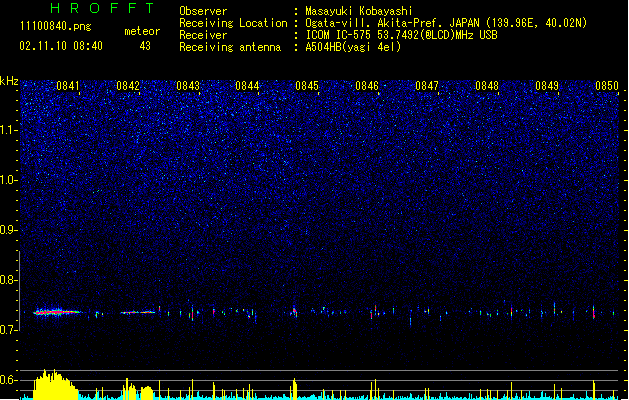Image resolution: width=629 pixels, height=400 pixels.
Task: Click the 'Receiving Location' field label
Action: coord(233,23)
